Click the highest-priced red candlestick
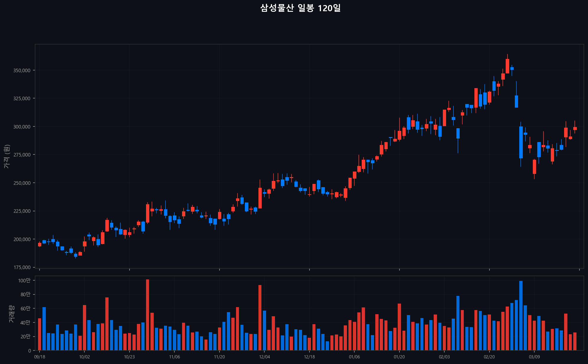 507,66
